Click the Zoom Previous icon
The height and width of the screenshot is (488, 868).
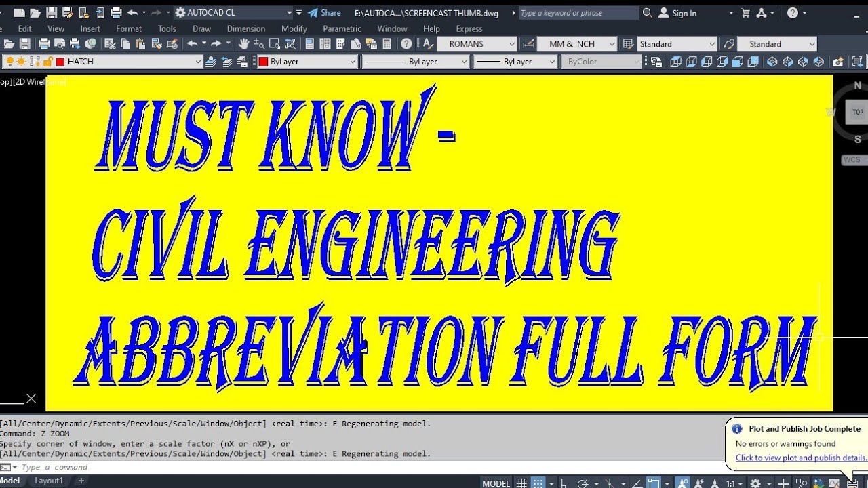pyautogui.click(x=290, y=43)
